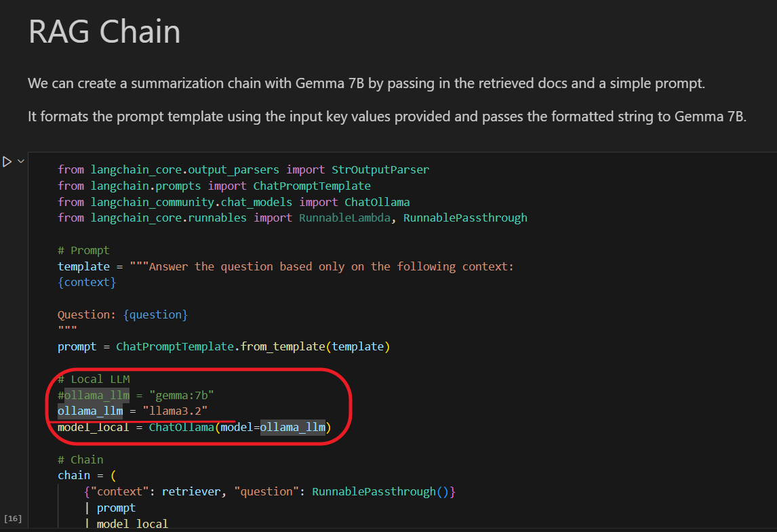
Task: Click langchain_community.chat_models module name
Action: pos(191,202)
